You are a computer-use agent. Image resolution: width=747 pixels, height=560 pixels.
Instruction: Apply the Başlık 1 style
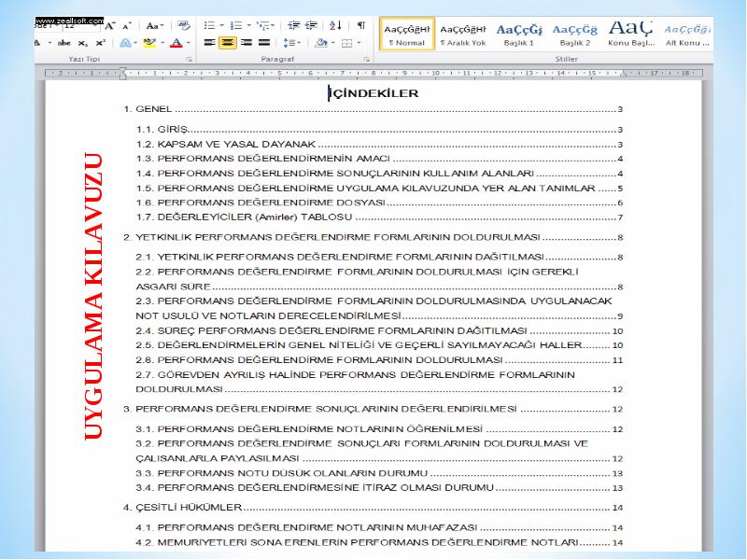519,34
